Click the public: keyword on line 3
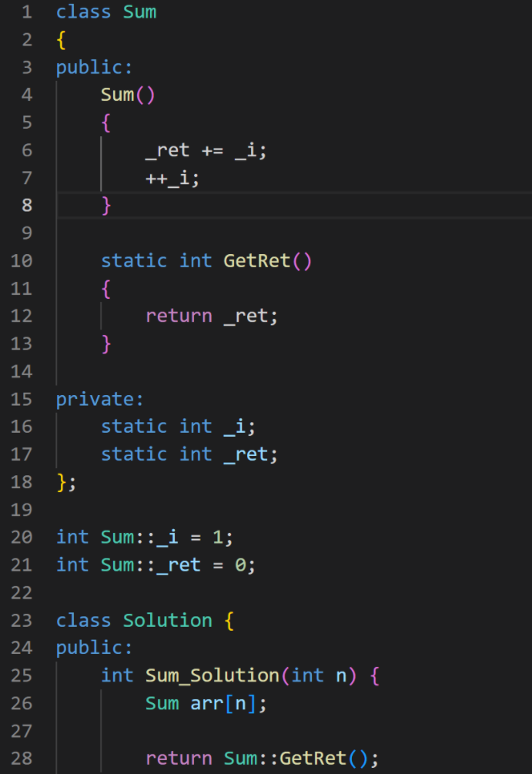This screenshot has width=532, height=774. click(94, 68)
